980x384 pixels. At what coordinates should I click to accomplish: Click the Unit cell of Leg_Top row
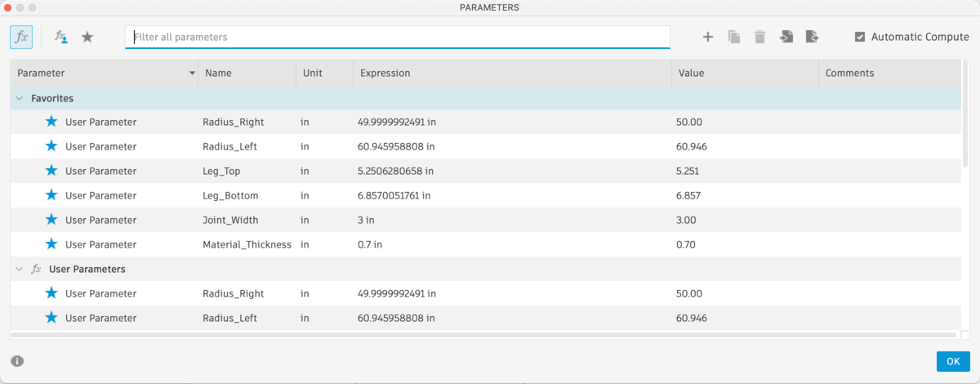(305, 171)
